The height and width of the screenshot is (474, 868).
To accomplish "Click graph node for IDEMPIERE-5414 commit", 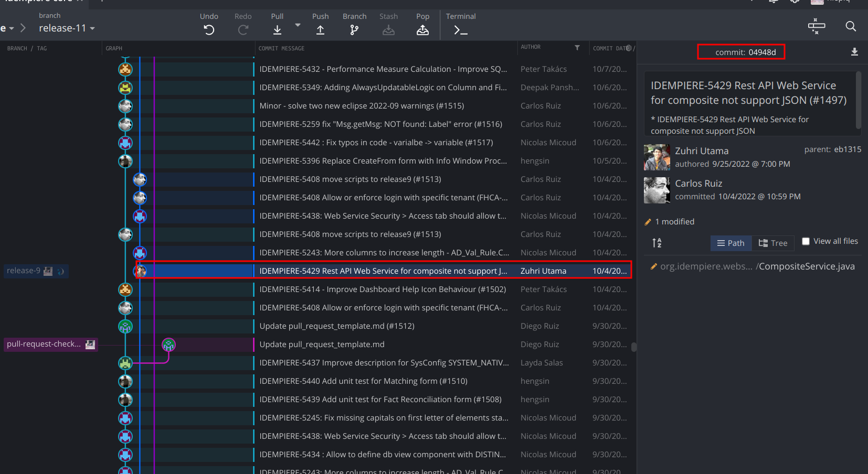I will [125, 289].
